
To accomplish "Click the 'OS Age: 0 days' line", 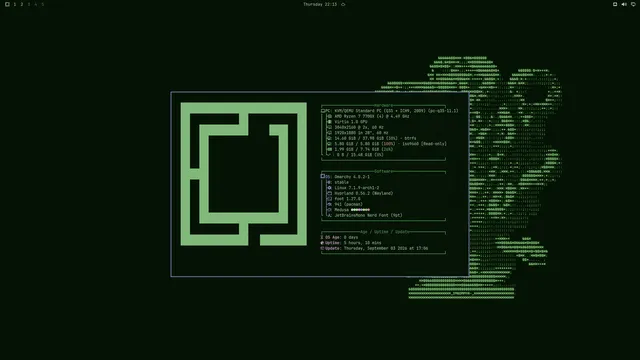I will (x=339, y=237).
